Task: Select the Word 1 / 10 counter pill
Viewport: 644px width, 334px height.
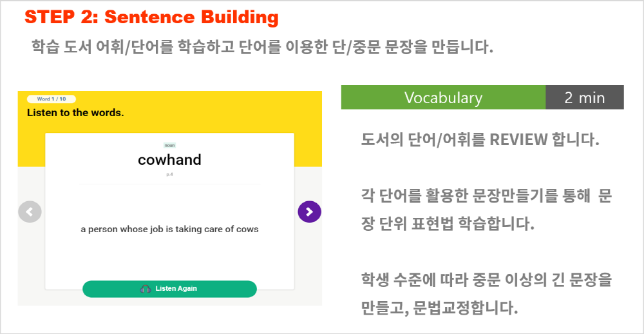Action: [52, 99]
